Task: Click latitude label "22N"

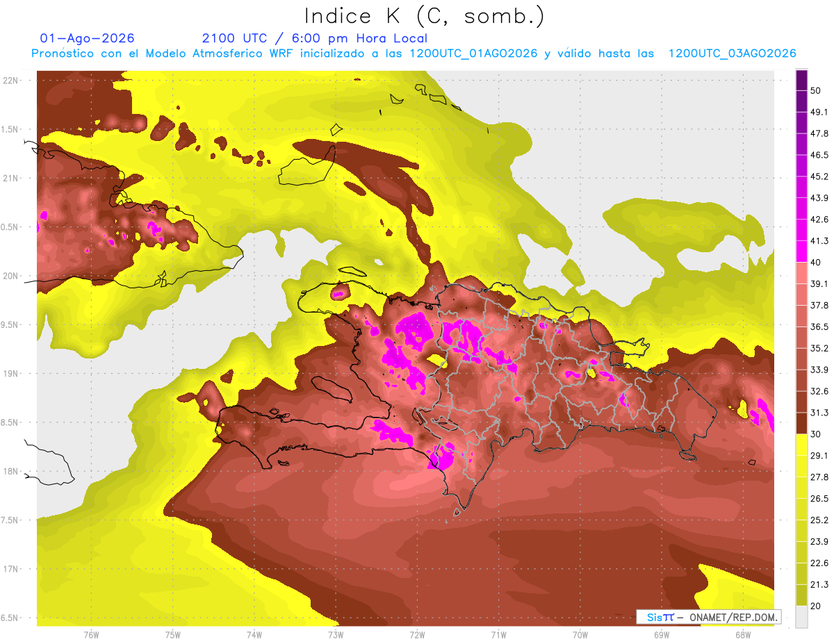Action: (12, 81)
